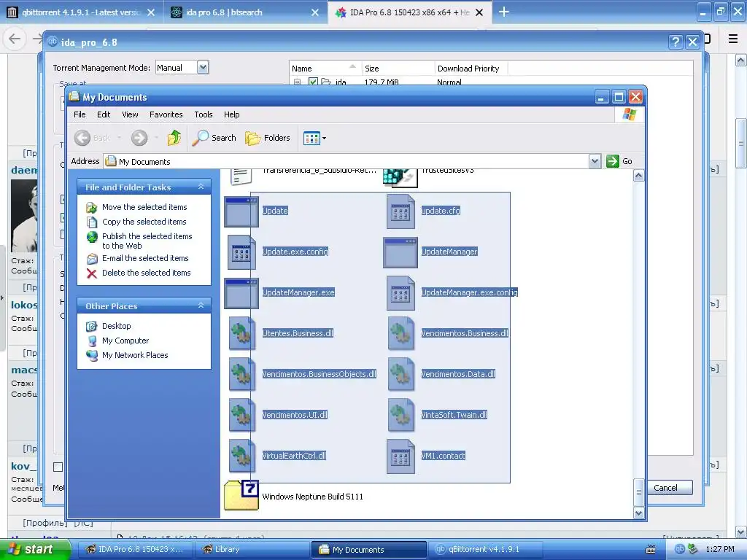Select the VM1.contact file icon
The width and height of the screenshot is (747, 560).
[x=400, y=456]
